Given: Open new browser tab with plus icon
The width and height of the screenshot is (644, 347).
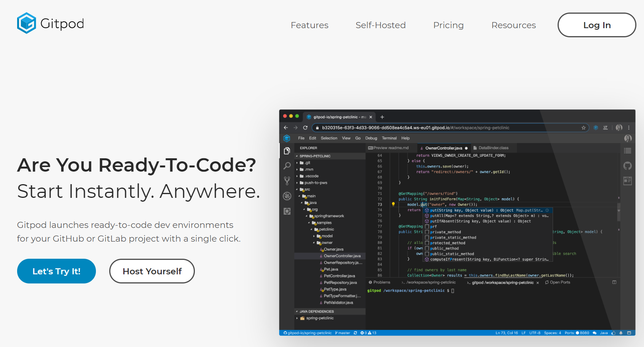Looking at the screenshot, I should pos(382,117).
